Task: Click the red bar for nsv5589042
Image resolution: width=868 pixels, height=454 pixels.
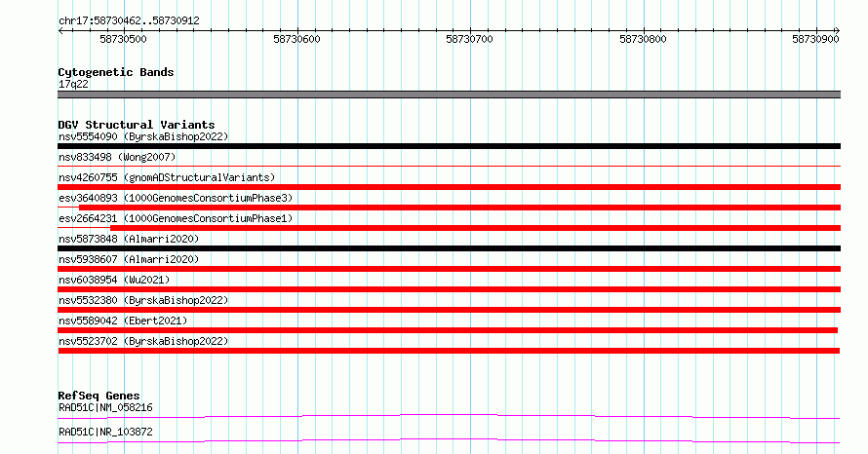Action: click(x=448, y=330)
